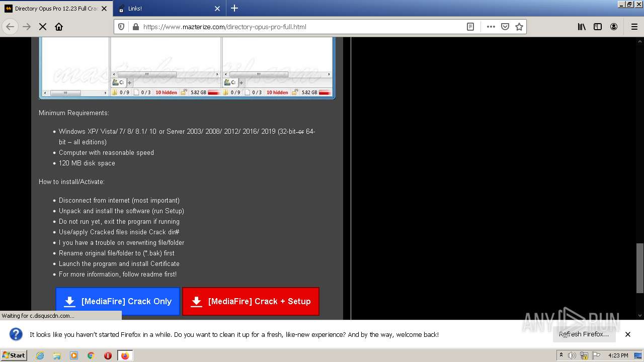Select Firefox taskbar button

tap(125, 355)
